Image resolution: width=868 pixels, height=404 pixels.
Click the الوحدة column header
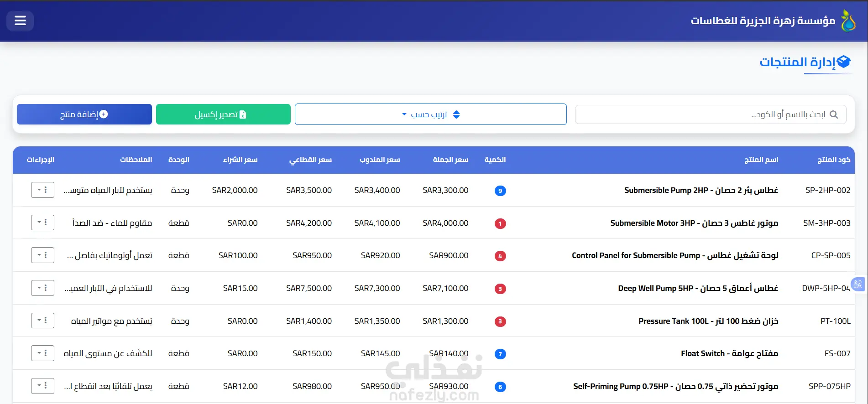pyautogui.click(x=178, y=160)
